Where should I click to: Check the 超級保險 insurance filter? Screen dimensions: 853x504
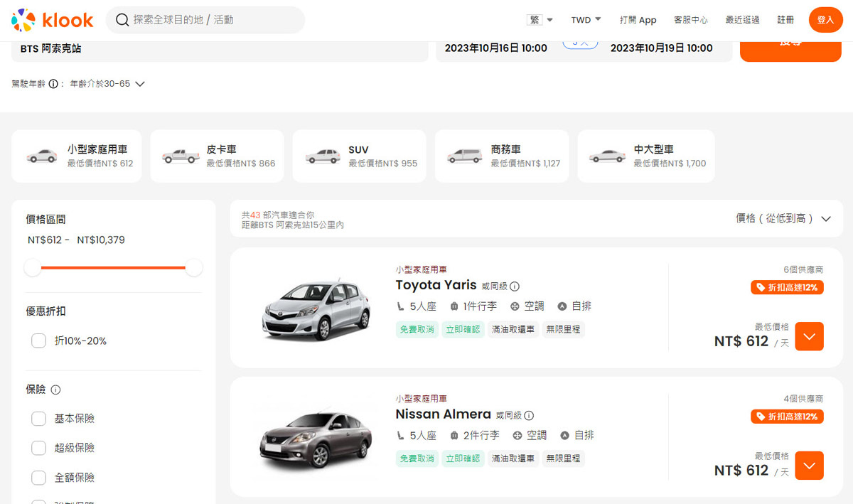[38, 448]
